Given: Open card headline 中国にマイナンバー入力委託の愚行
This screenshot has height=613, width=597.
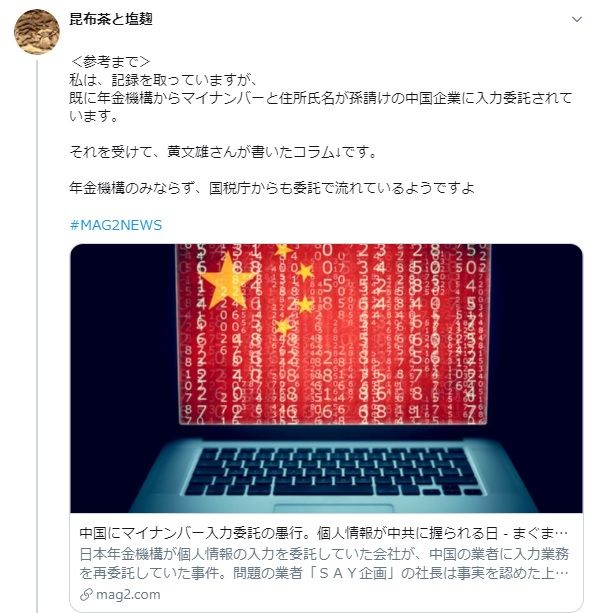Looking at the screenshot, I should pyautogui.click(x=323, y=533).
